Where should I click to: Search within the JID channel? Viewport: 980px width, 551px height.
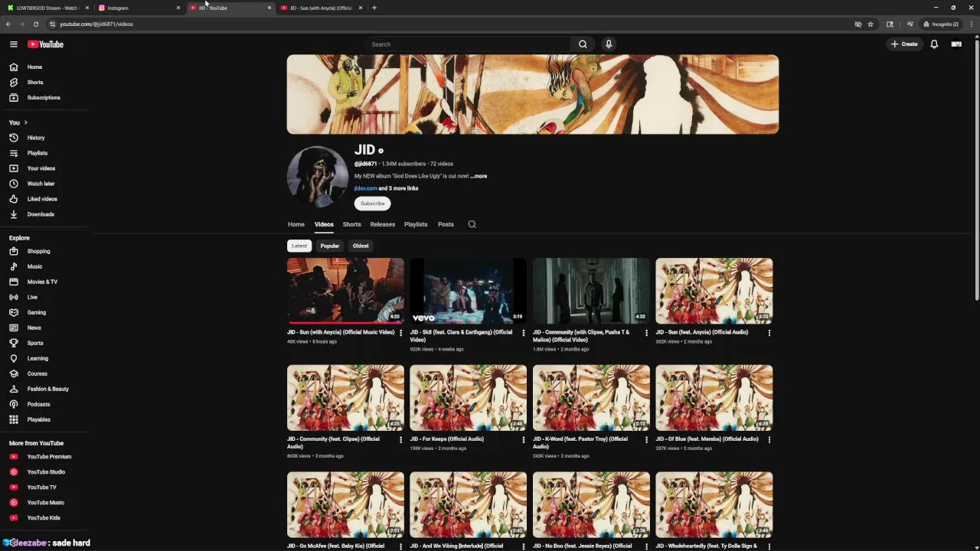tap(472, 224)
